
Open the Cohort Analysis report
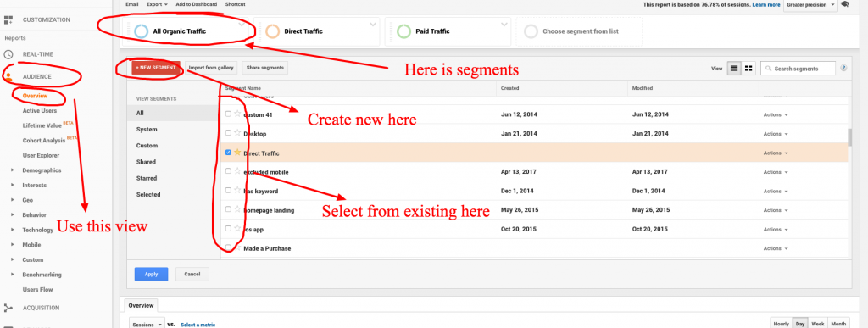pyautogui.click(x=43, y=141)
